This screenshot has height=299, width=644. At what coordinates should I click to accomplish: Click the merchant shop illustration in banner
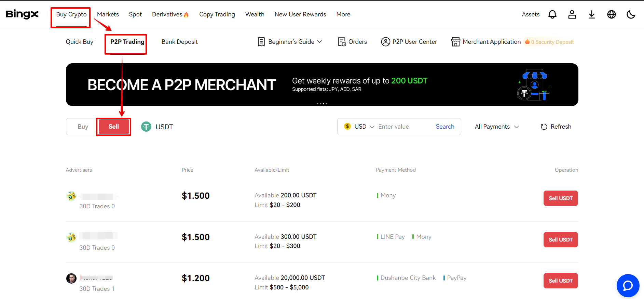pos(534,85)
